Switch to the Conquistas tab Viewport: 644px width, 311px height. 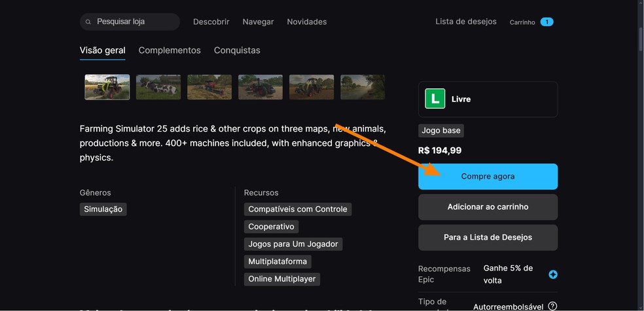click(x=237, y=50)
